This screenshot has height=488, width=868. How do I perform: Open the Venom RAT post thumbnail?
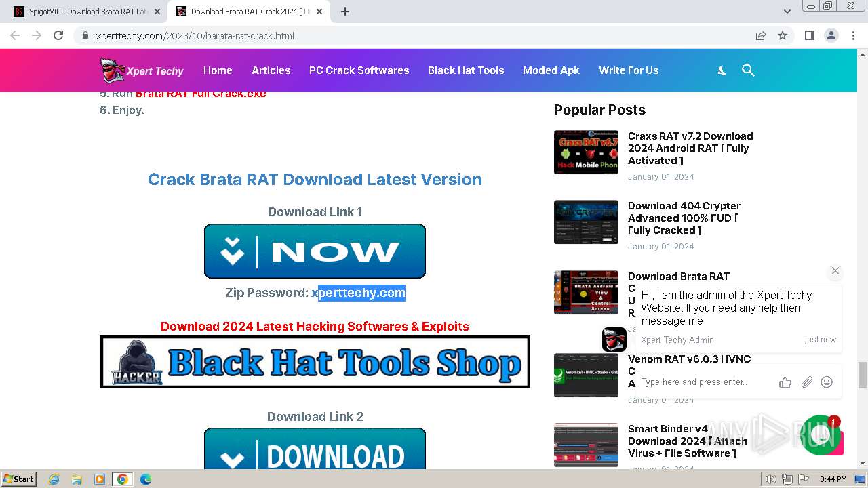tap(586, 375)
